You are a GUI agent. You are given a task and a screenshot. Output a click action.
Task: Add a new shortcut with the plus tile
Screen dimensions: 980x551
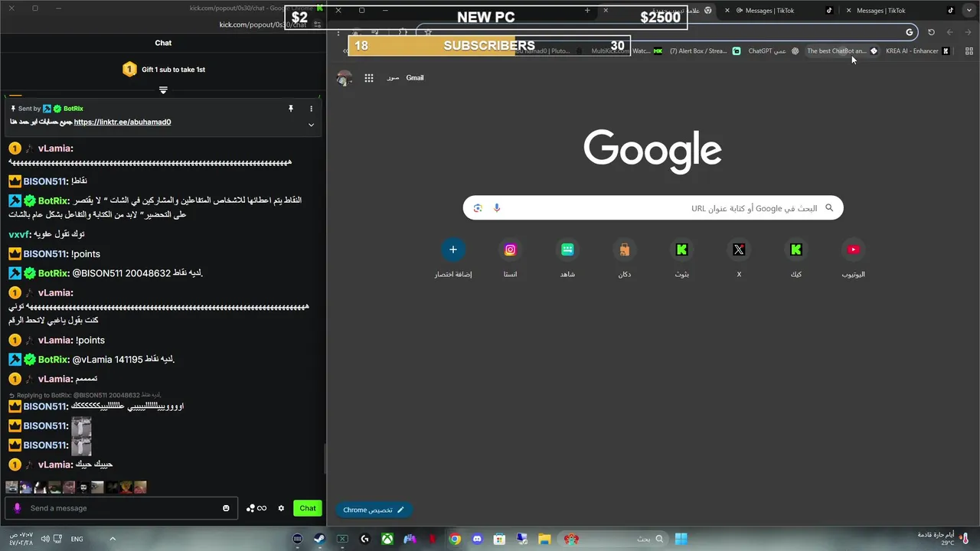click(453, 258)
